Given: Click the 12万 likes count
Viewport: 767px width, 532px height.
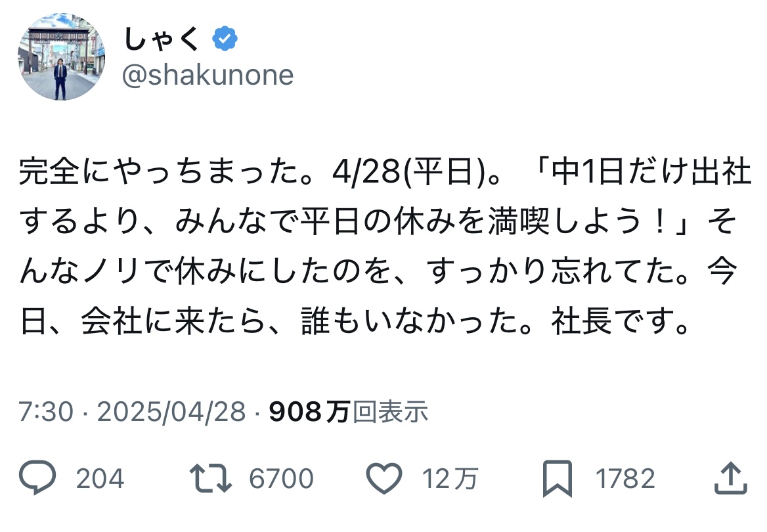Looking at the screenshot, I should pyautogui.click(x=450, y=479).
